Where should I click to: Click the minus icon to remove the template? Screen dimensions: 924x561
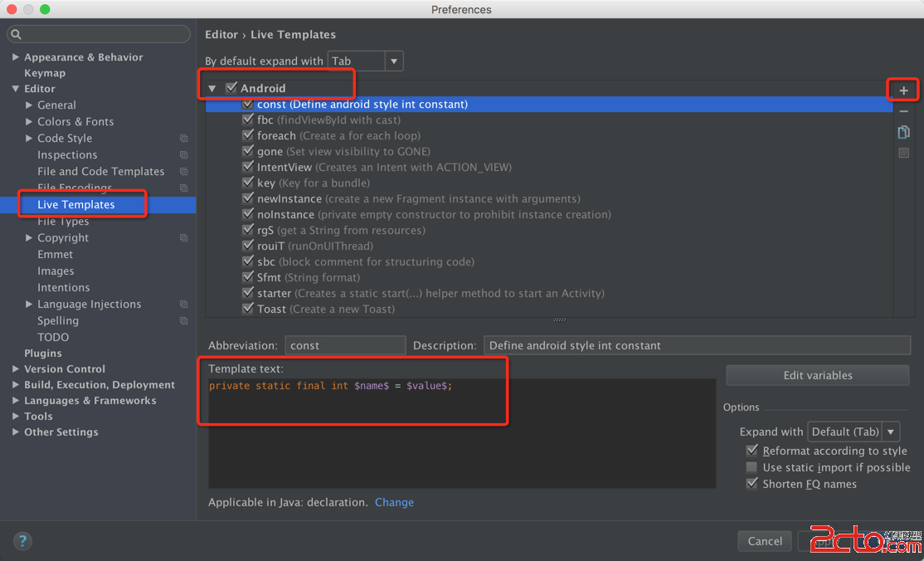(903, 111)
